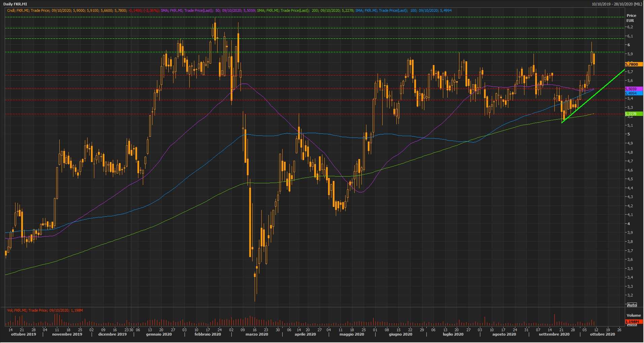Screen dimensions: 644x343
Task: Open the 10/10/2019 - 28/10/2020 date range
Action: [x=616, y=4]
